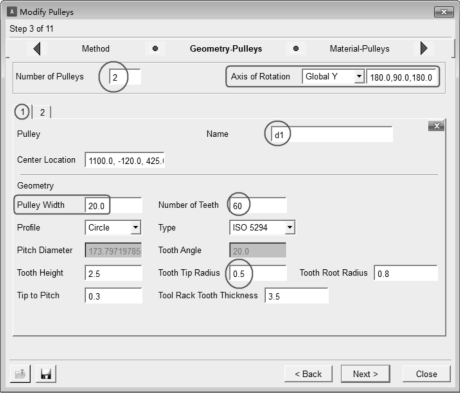The image size is (460, 393).
Task: Click the Number of Pulleys field
Action: tap(125, 77)
